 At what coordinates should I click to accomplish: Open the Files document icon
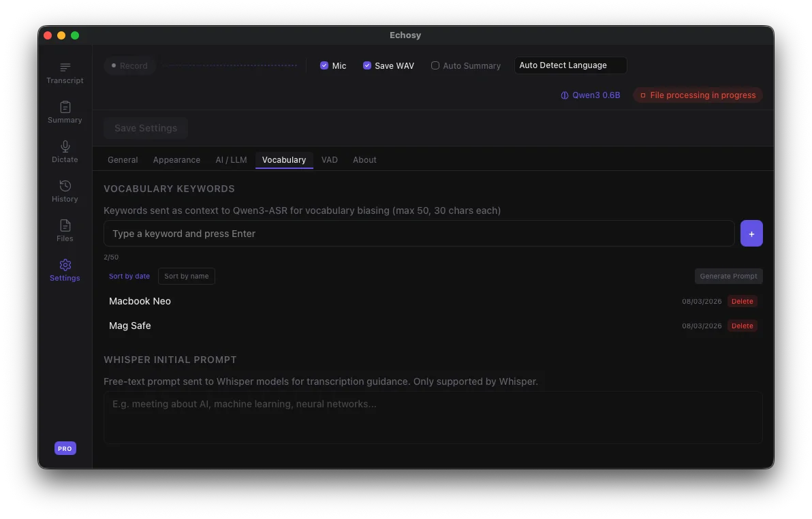[65, 225]
